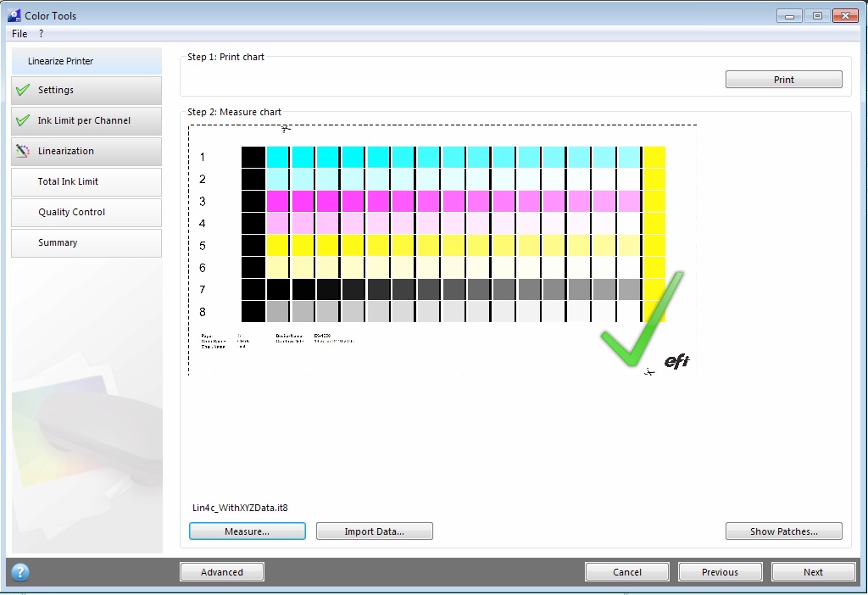Click the last gray patch in row 7

630,290
